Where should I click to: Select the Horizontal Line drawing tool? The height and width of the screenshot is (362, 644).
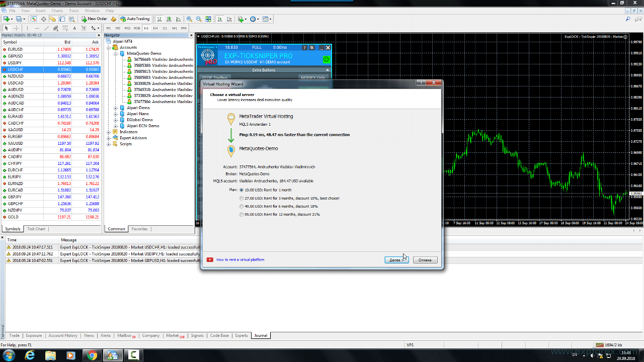[37, 28]
